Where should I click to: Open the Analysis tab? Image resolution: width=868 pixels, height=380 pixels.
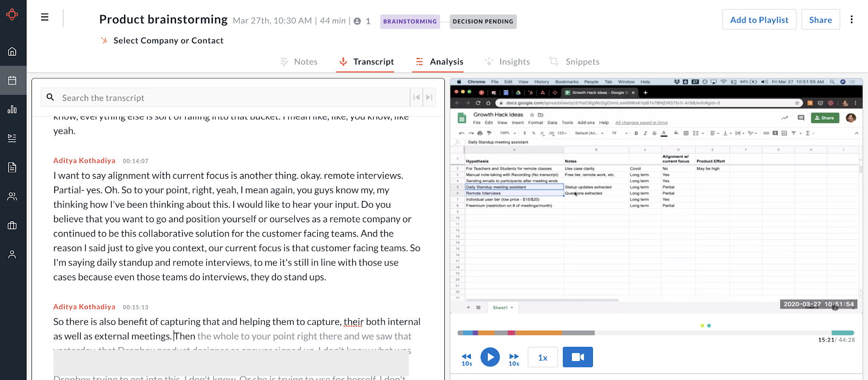tap(439, 62)
